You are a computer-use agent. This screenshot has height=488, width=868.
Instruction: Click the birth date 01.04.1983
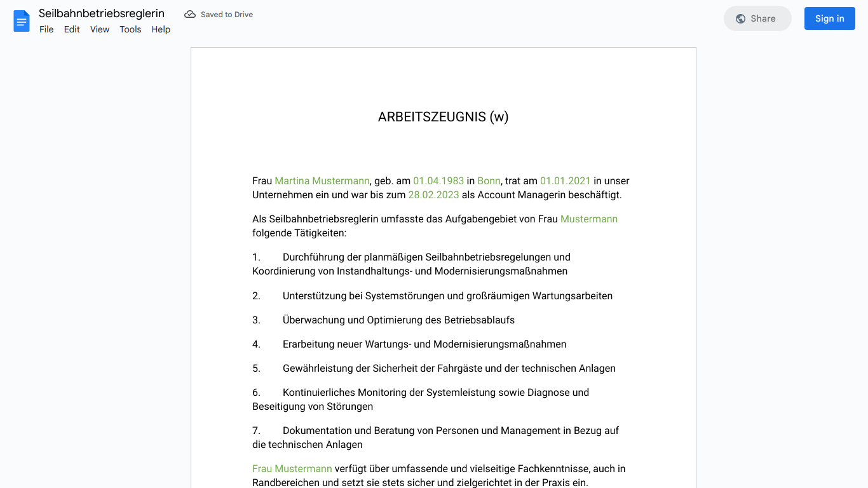(x=438, y=181)
